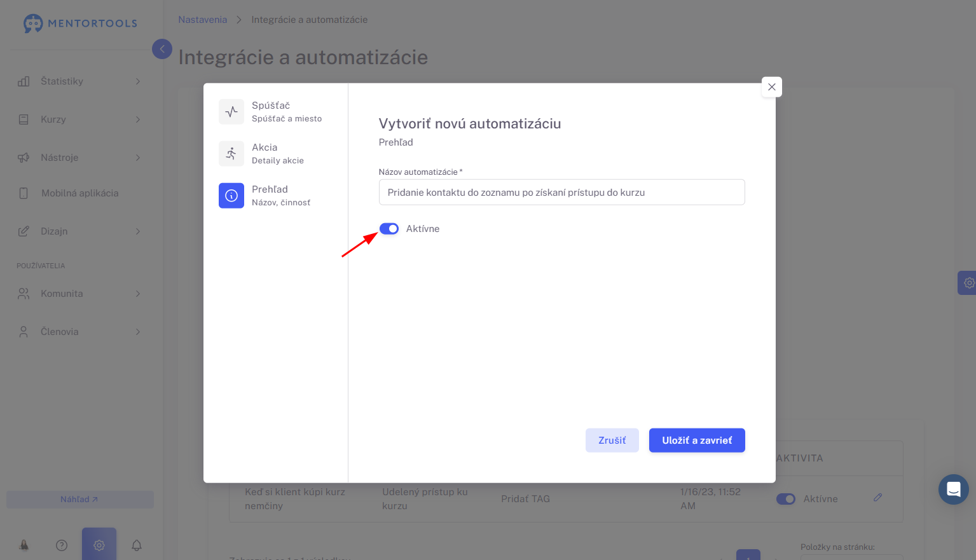The width and height of the screenshot is (976, 560).
Task: Click the Názov automatizácie text field
Action: coord(562,192)
